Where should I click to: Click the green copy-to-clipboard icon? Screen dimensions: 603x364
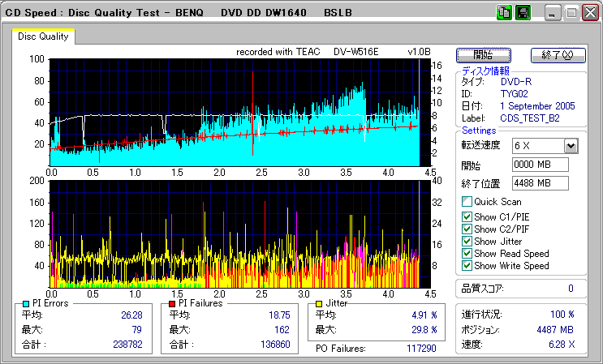pos(504,13)
